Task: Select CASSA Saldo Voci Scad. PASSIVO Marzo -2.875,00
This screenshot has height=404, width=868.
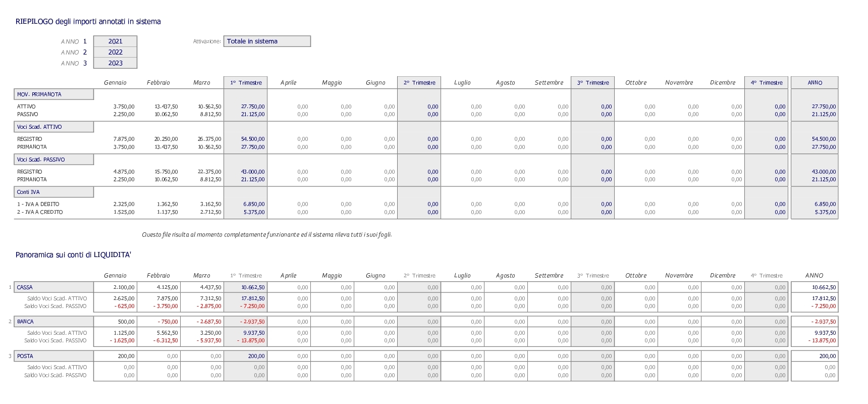Action: pyautogui.click(x=209, y=307)
